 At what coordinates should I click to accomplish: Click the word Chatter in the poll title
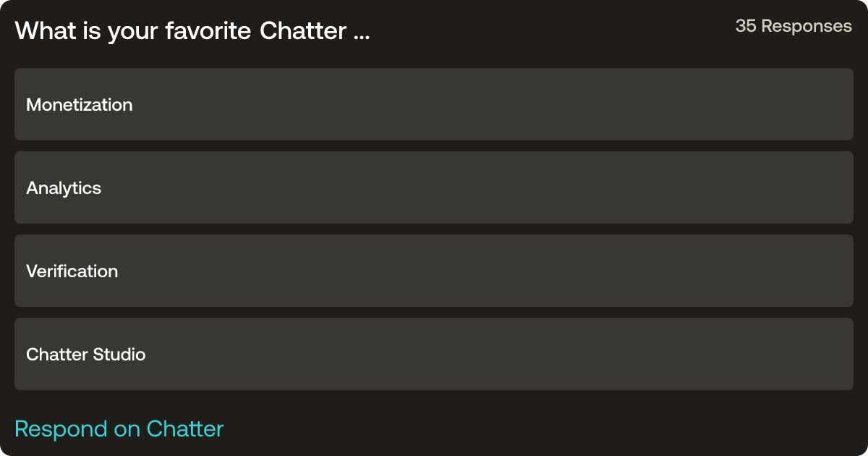click(302, 30)
